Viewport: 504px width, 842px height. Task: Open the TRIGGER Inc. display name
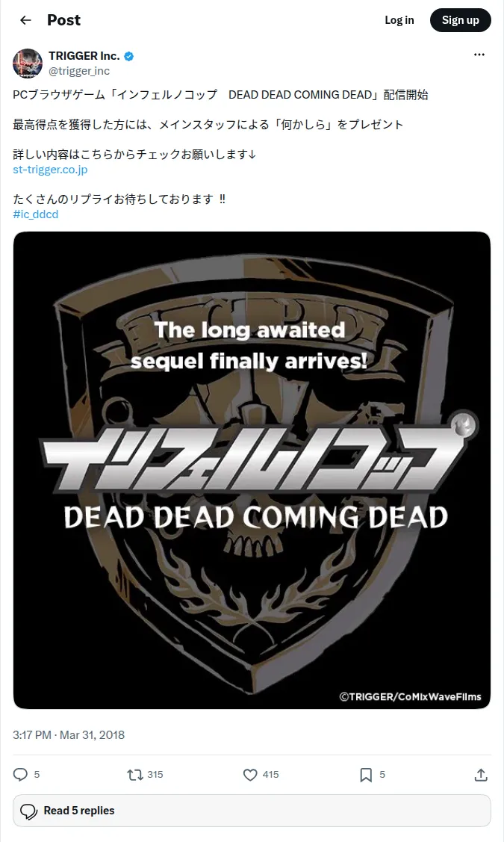(x=84, y=56)
